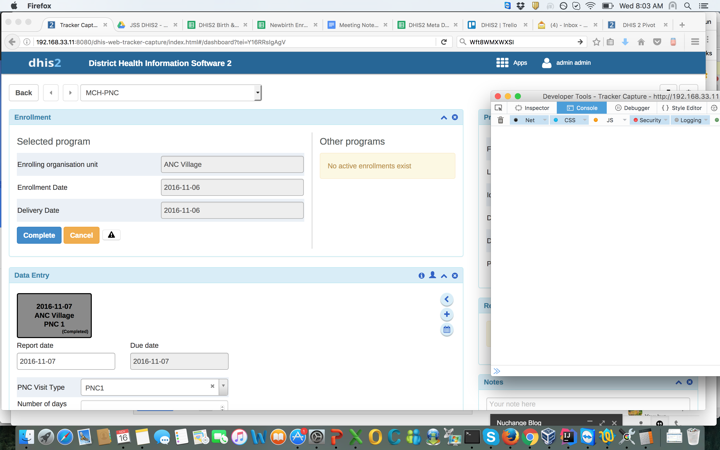Click the Delivery Date field

(x=232, y=210)
